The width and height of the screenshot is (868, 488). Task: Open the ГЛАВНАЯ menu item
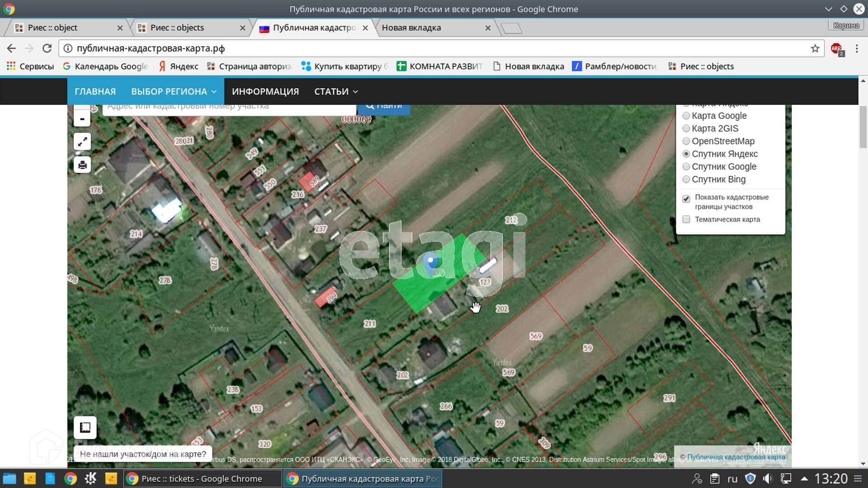pyautogui.click(x=95, y=91)
